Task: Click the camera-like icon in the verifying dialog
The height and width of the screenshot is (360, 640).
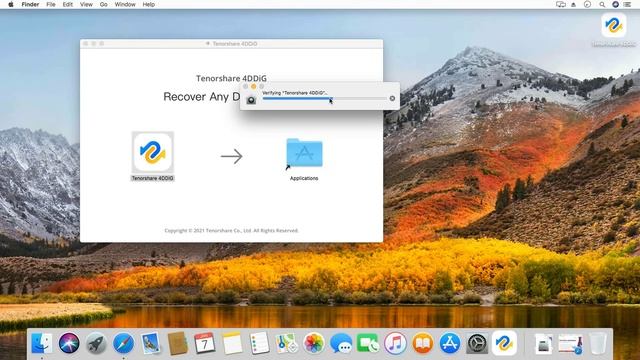Action: pos(251,100)
